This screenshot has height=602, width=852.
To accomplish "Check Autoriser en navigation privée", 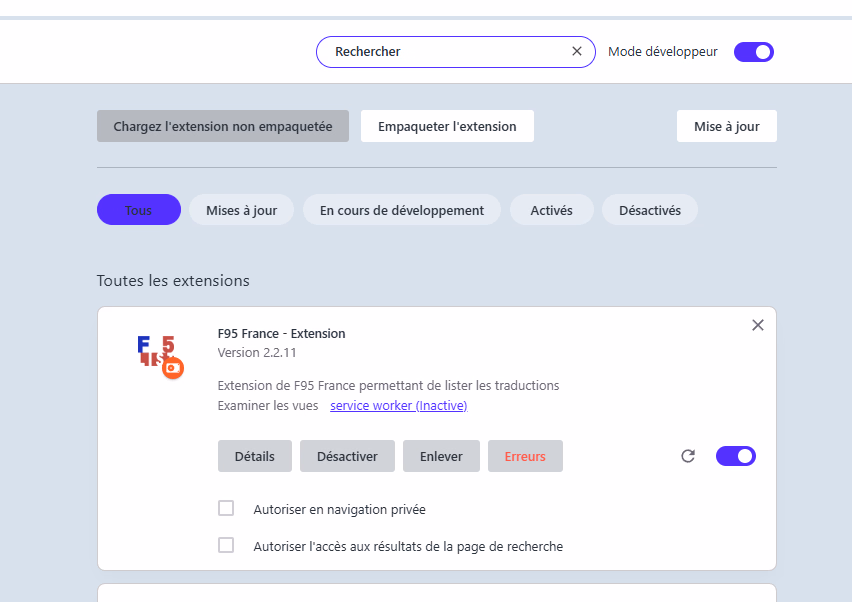I will click(226, 509).
